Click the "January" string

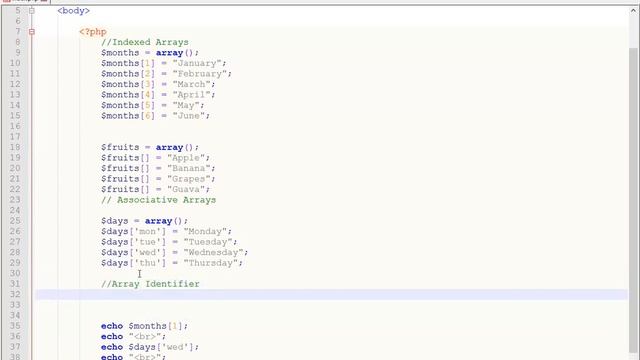(x=197, y=63)
